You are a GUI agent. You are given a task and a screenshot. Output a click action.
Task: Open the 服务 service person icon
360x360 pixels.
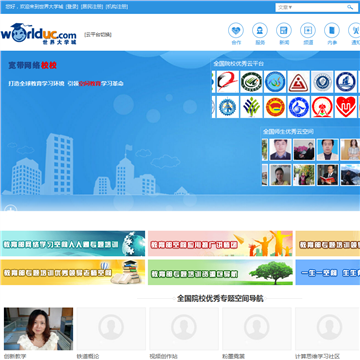click(x=260, y=31)
